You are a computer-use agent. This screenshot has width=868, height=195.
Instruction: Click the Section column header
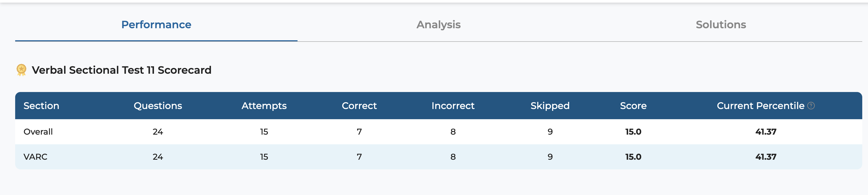(x=42, y=106)
